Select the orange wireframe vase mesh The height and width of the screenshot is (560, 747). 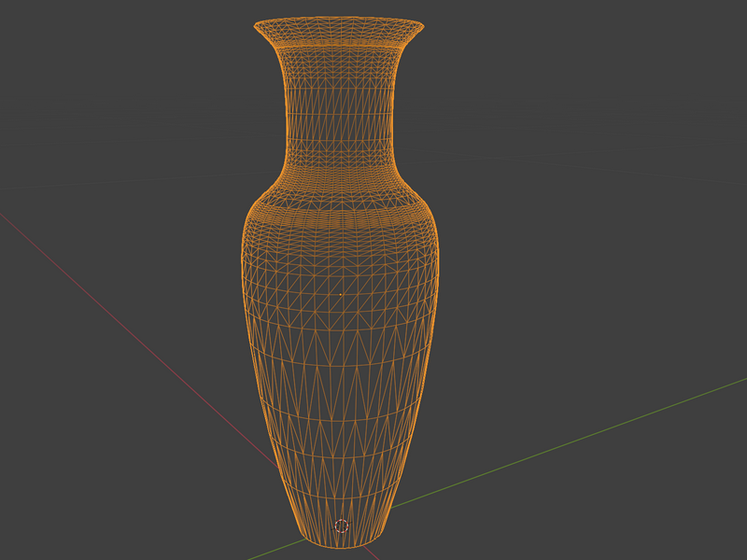pyautogui.click(x=340, y=281)
